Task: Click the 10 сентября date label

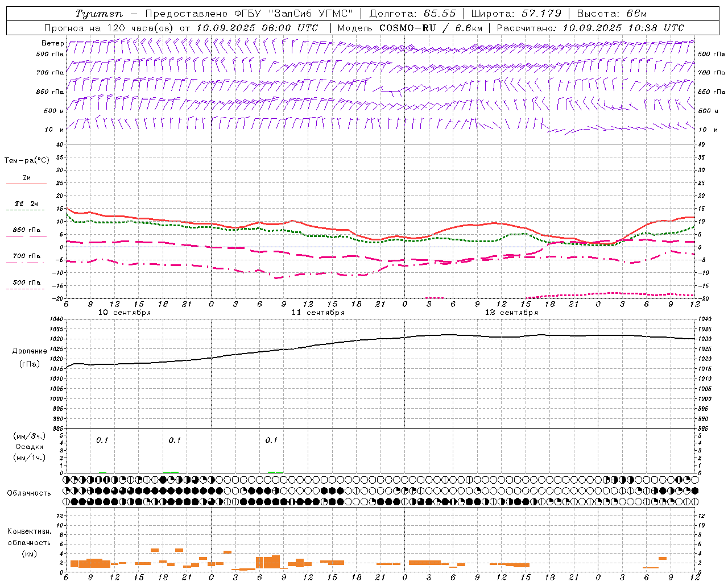Action: [125, 313]
